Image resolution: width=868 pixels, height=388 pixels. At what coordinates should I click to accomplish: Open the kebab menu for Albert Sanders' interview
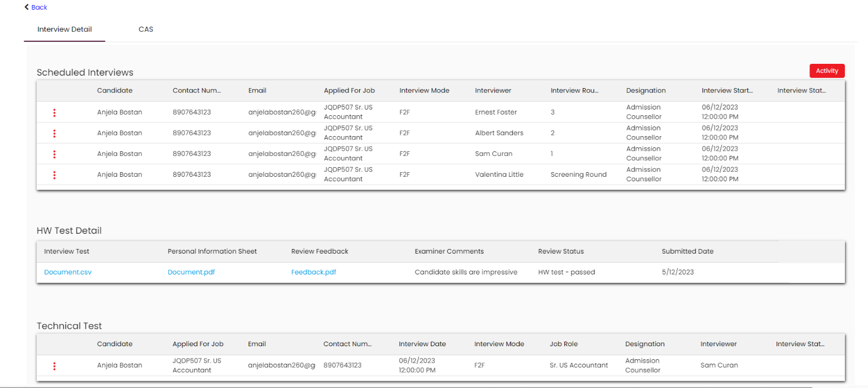click(x=54, y=133)
